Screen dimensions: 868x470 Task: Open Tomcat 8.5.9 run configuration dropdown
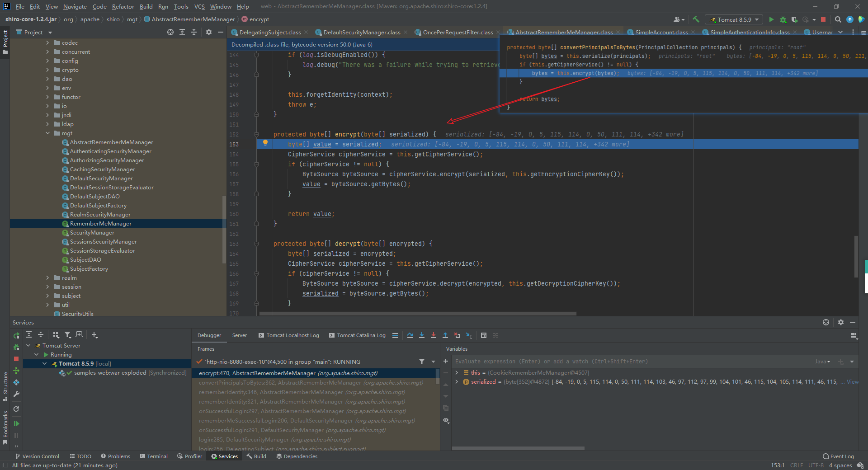(x=734, y=19)
